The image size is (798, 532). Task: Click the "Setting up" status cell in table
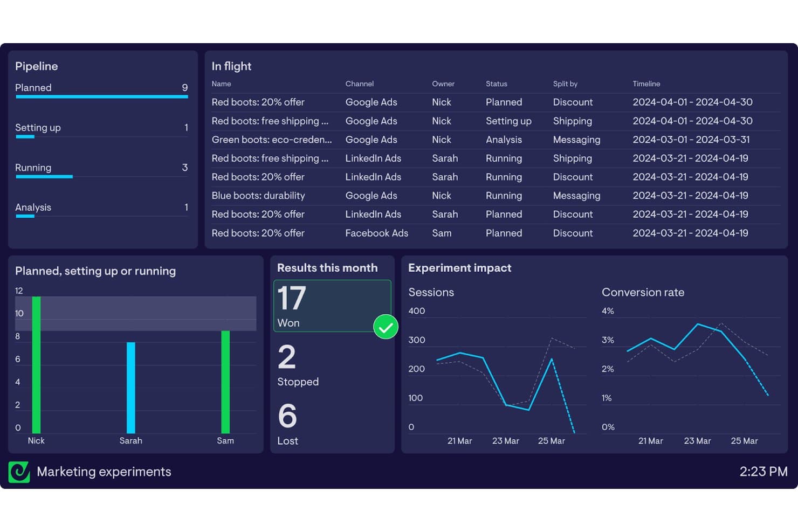point(508,121)
